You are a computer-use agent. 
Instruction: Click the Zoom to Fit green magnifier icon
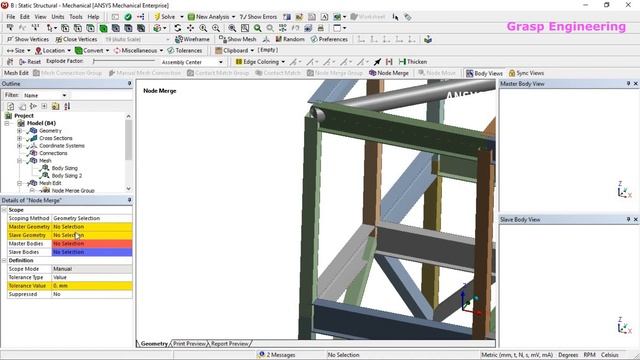(258, 28)
